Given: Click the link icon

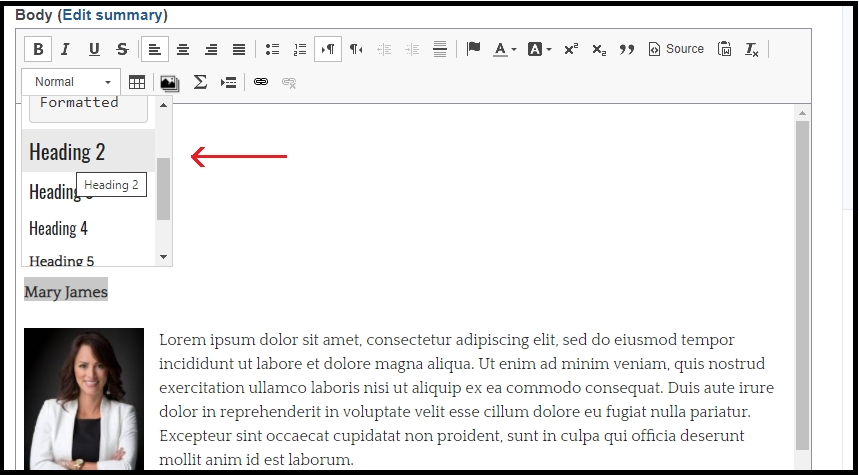Looking at the screenshot, I should coord(261,82).
